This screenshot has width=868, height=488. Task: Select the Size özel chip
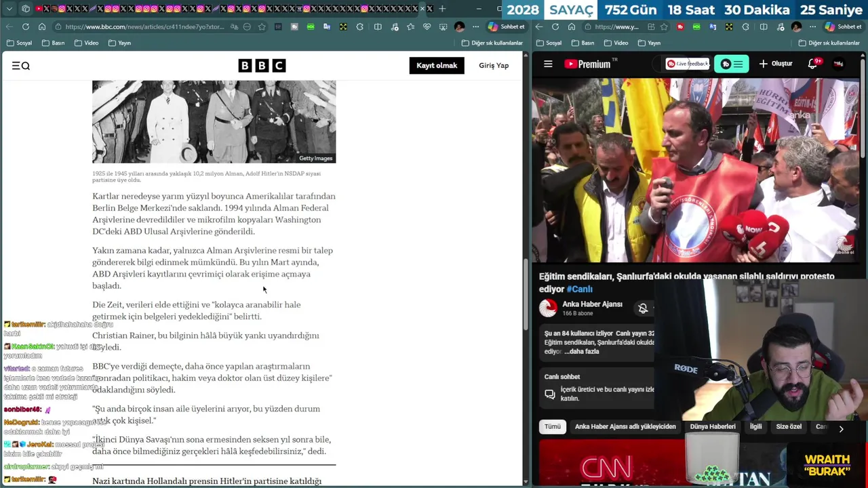pyautogui.click(x=789, y=426)
